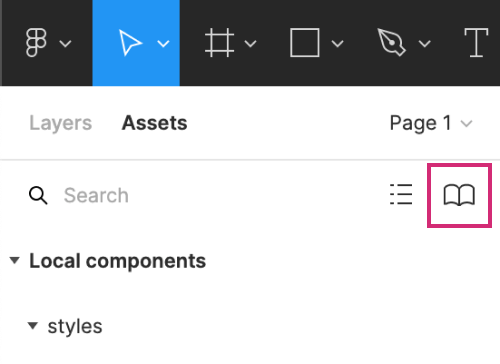
Task: Open shape tools dropdown chevron
Action: (338, 44)
